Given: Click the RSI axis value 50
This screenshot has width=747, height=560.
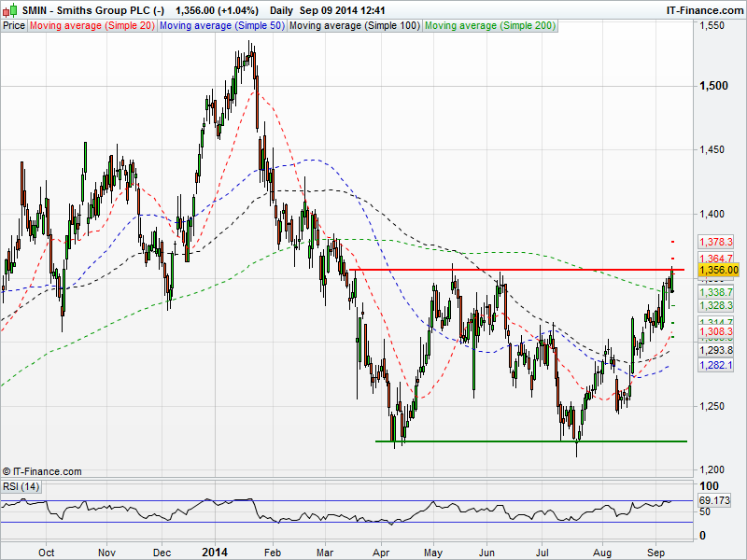Looking at the screenshot, I should point(704,511).
